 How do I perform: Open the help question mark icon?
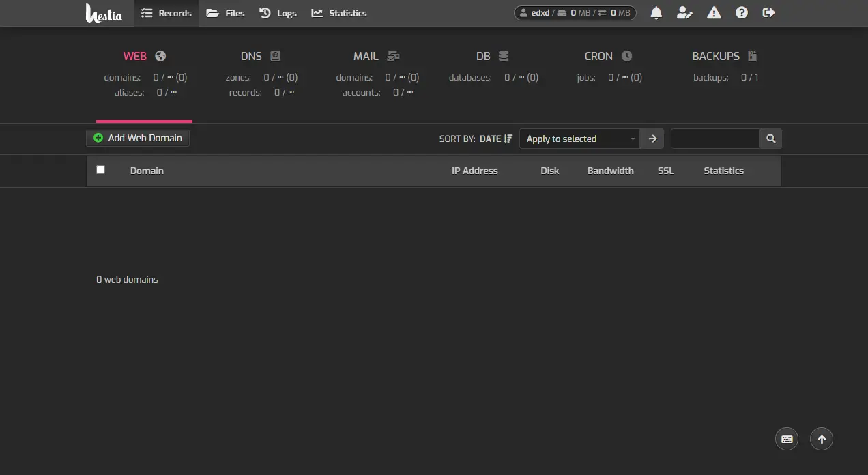coord(742,13)
